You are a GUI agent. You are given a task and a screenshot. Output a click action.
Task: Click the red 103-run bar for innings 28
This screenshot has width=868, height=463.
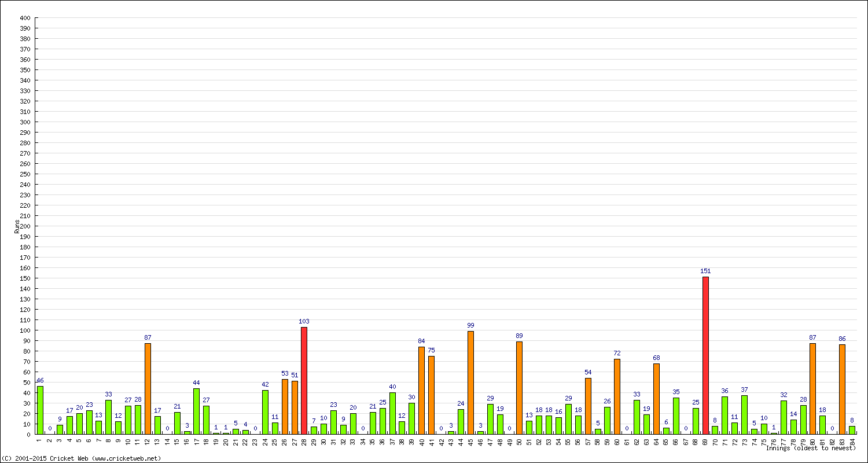pos(304,380)
